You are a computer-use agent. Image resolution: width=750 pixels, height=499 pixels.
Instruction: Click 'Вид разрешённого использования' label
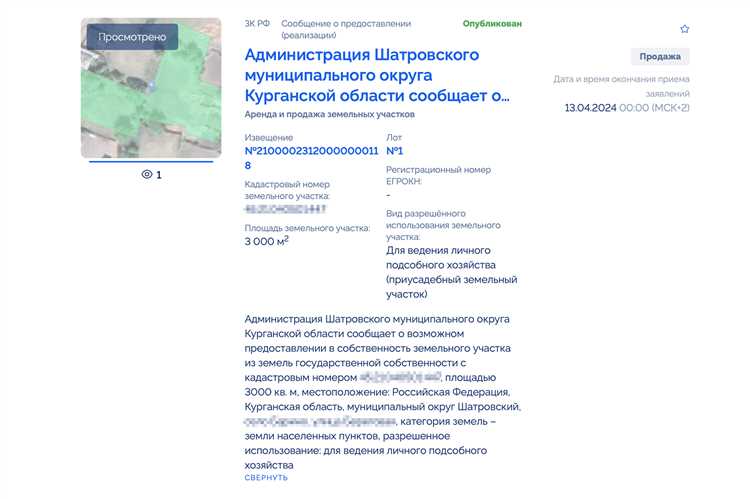[443, 225]
